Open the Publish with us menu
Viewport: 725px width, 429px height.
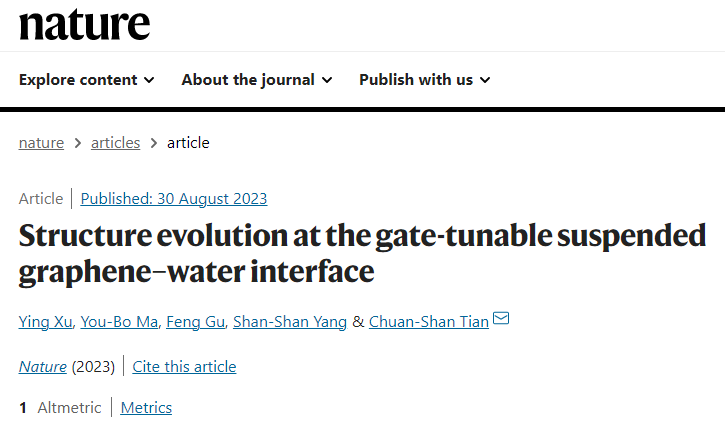click(x=424, y=80)
